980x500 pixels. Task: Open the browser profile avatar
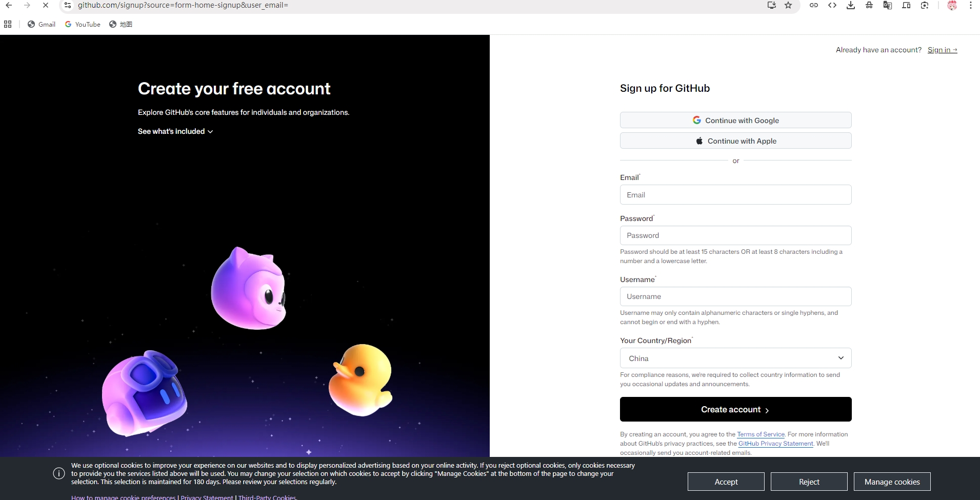click(952, 5)
